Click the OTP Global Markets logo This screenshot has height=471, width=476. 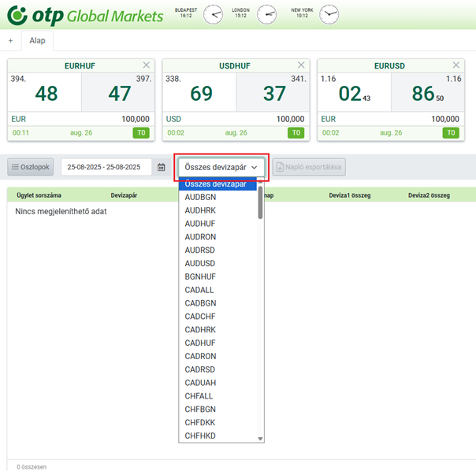[85, 15]
